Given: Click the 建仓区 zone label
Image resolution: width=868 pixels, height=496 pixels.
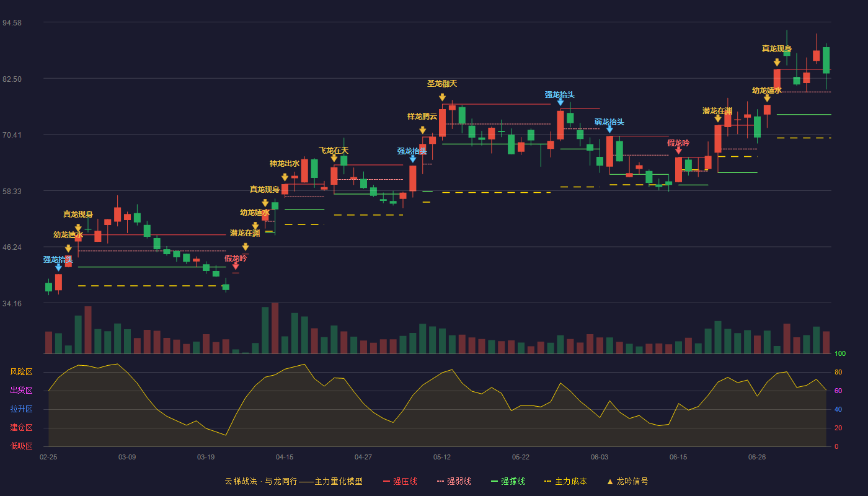Looking at the screenshot, I should coord(21,428).
